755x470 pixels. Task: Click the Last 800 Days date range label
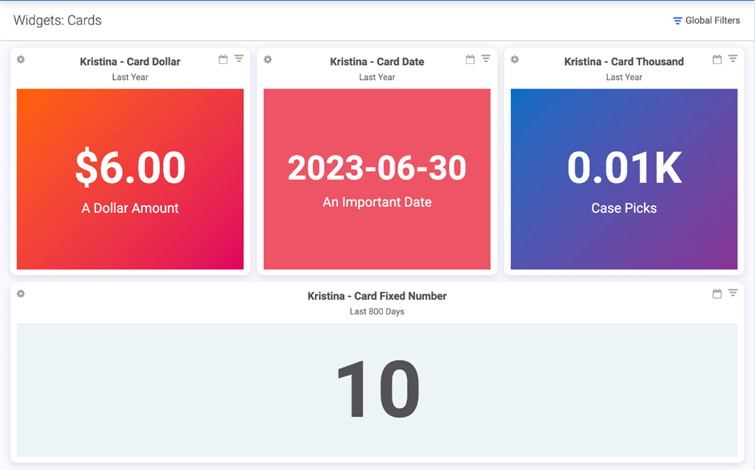(x=377, y=312)
